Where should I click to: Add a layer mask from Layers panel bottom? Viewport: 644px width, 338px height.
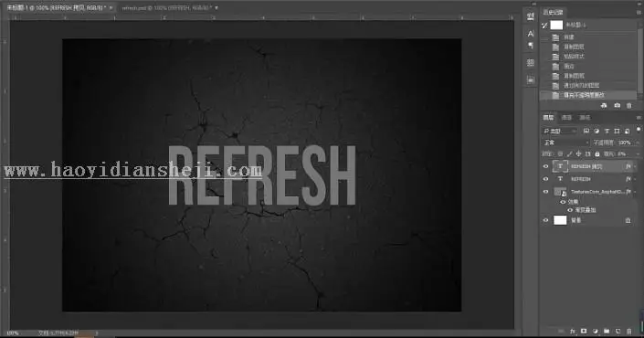click(584, 331)
